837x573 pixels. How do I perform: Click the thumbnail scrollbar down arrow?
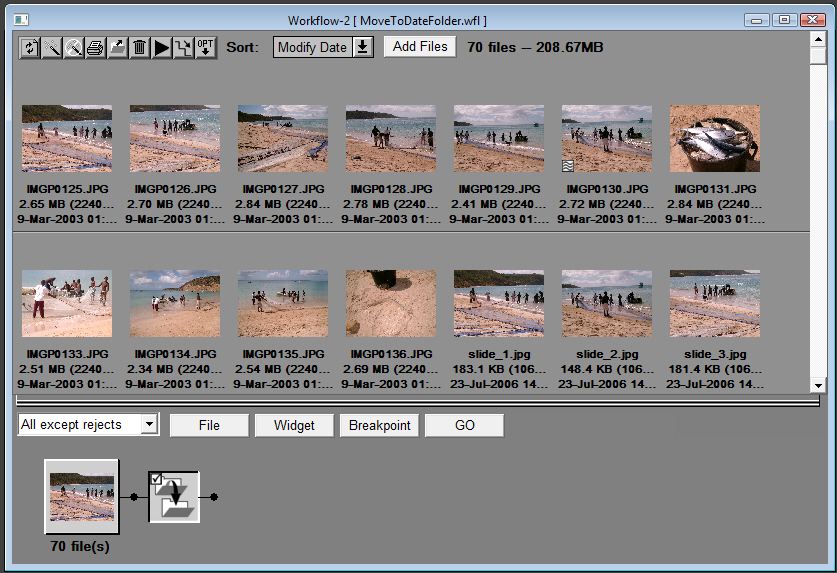(817, 385)
